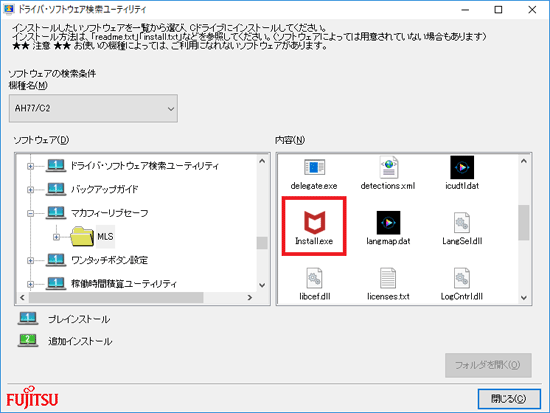Click contents pane vertical scrollbar thumb
The height and width of the screenshot is (413, 550).
tap(524, 223)
